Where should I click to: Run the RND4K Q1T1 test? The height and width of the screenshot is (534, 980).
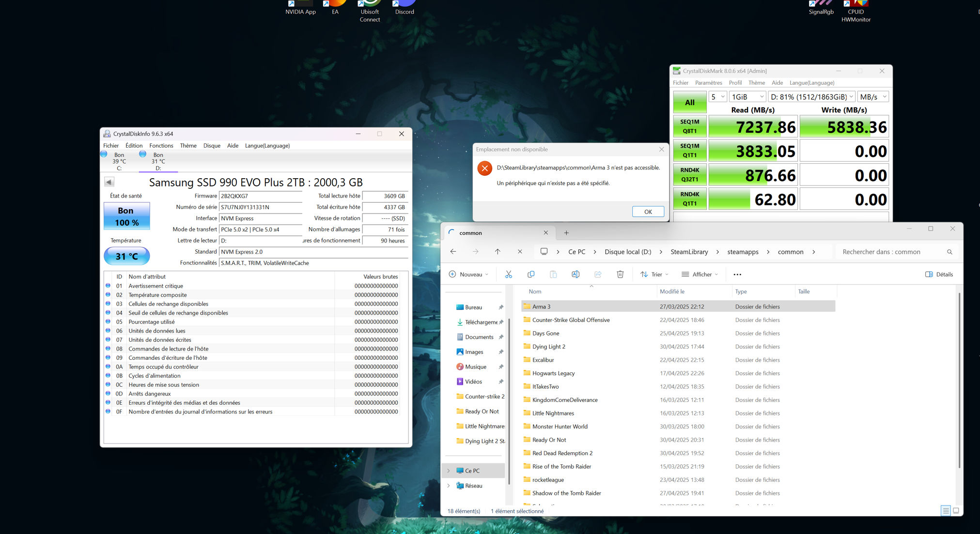[689, 199]
